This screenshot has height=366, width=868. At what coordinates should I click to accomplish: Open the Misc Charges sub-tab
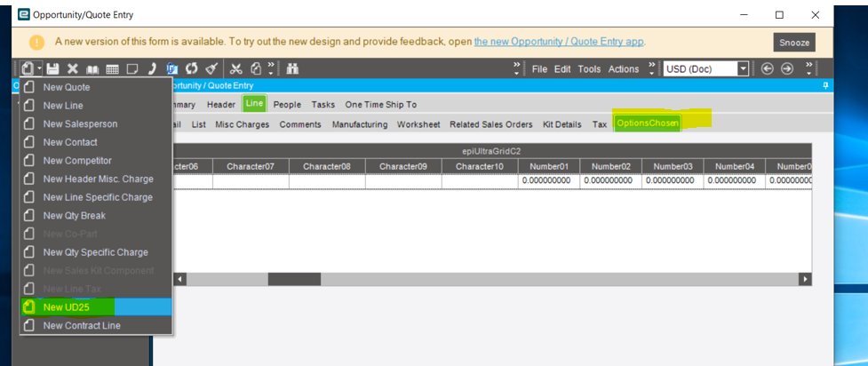[x=242, y=124]
